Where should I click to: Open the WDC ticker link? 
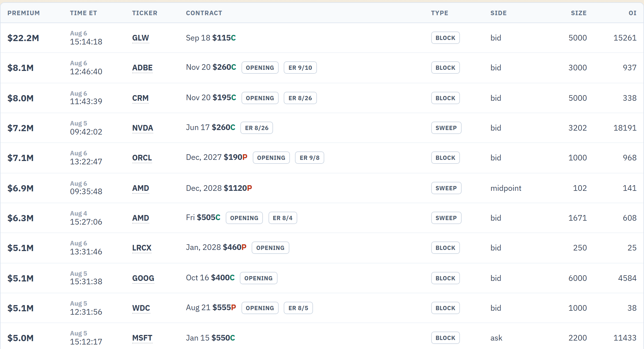(x=141, y=308)
